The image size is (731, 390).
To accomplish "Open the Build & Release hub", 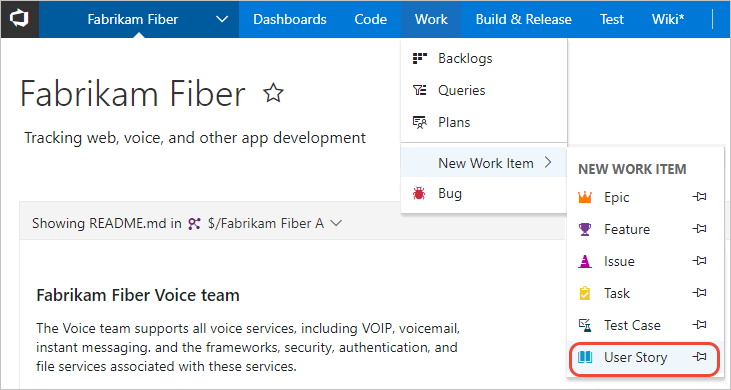I will click(x=524, y=20).
